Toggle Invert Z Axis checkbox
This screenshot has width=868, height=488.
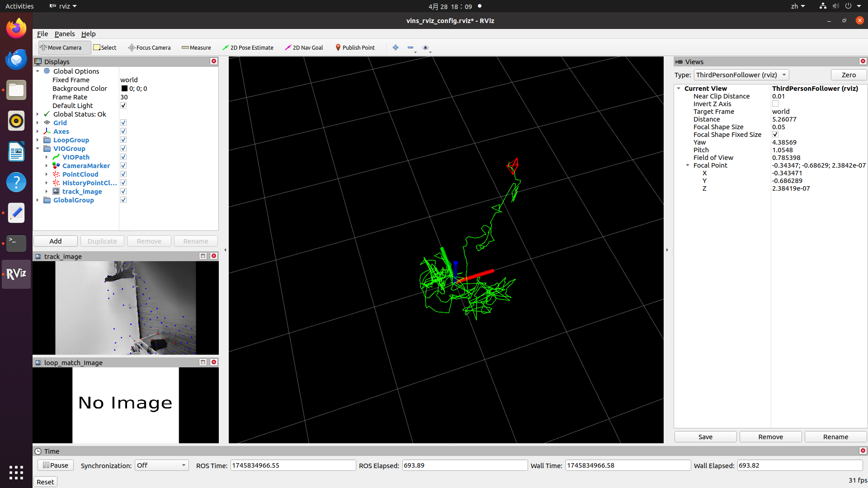point(775,104)
